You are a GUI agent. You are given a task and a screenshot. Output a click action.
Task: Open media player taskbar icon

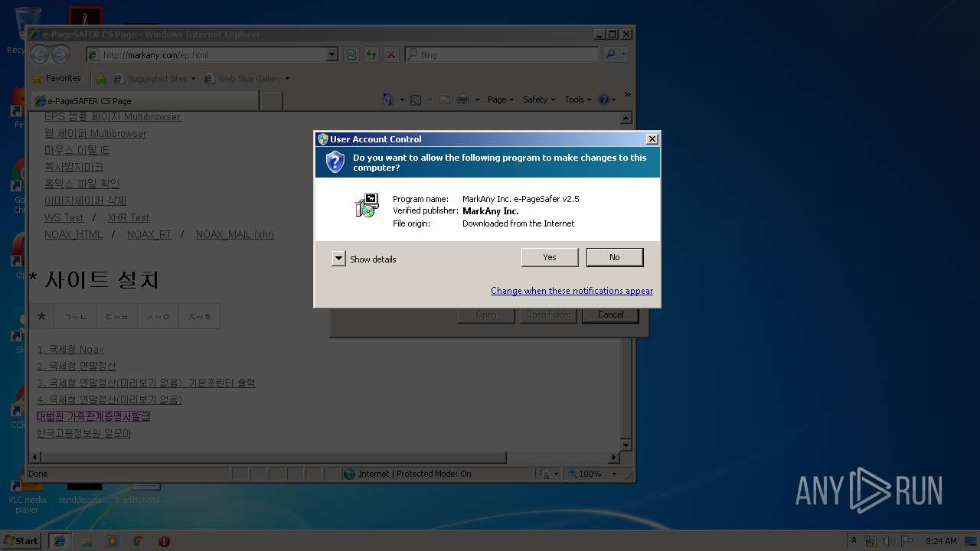[113, 541]
